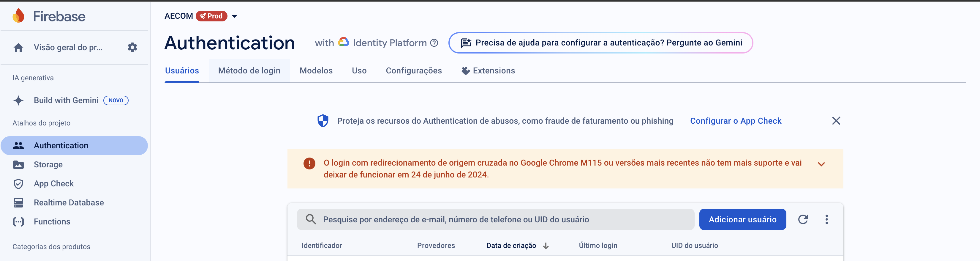
Task: Open the AECOM project selector dropdown
Action: coord(234,16)
